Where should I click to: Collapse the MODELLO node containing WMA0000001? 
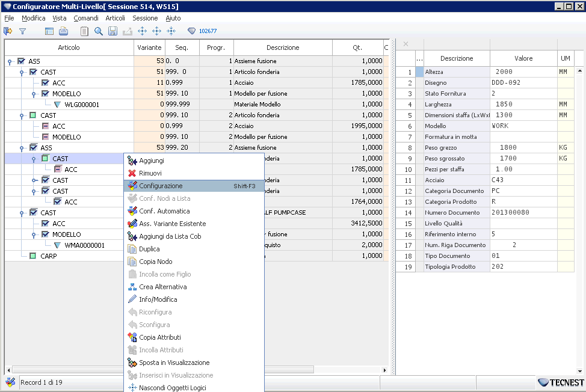(34, 235)
